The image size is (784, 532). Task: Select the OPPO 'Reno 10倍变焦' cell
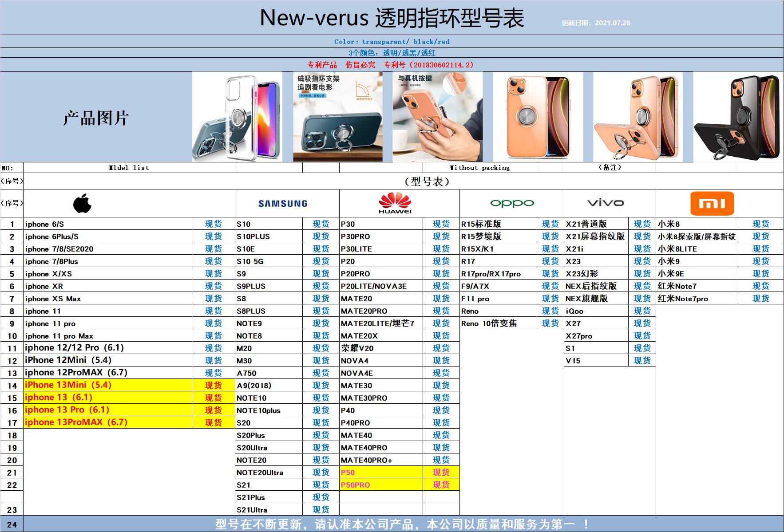click(498, 323)
